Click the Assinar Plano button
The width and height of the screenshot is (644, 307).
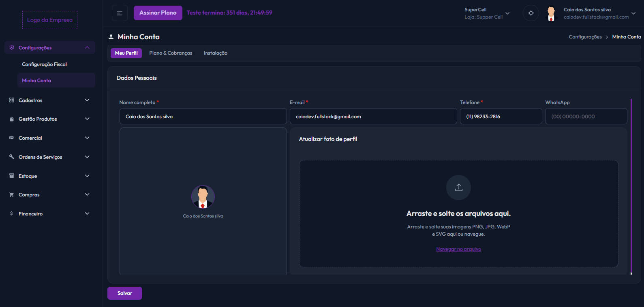click(158, 13)
